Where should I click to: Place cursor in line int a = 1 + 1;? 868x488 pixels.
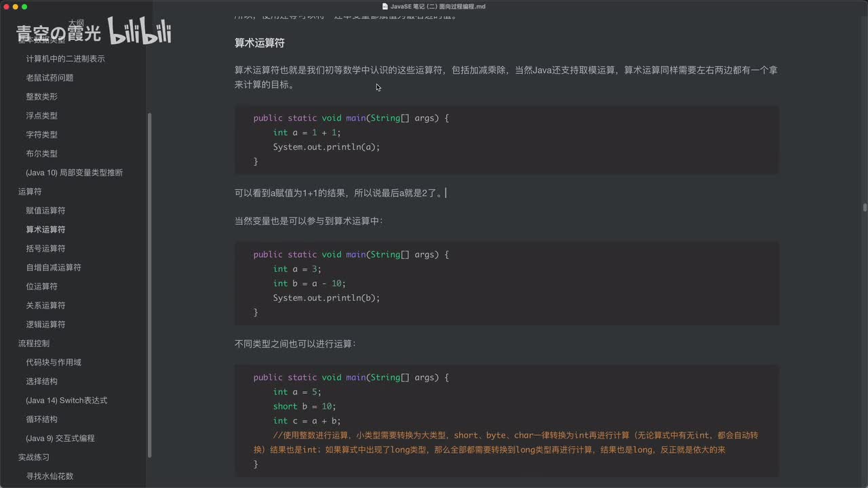tap(307, 132)
